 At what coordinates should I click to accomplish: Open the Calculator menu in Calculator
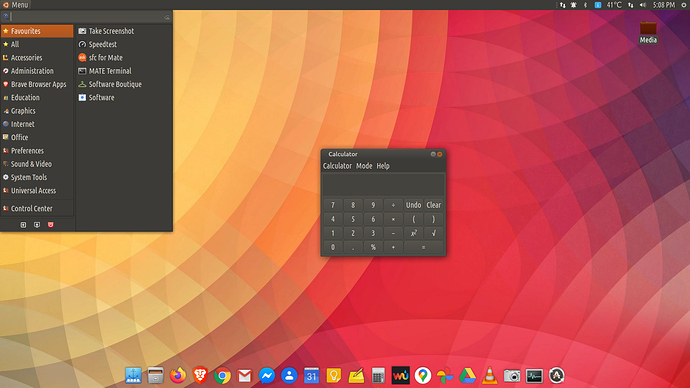[x=337, y=166]
